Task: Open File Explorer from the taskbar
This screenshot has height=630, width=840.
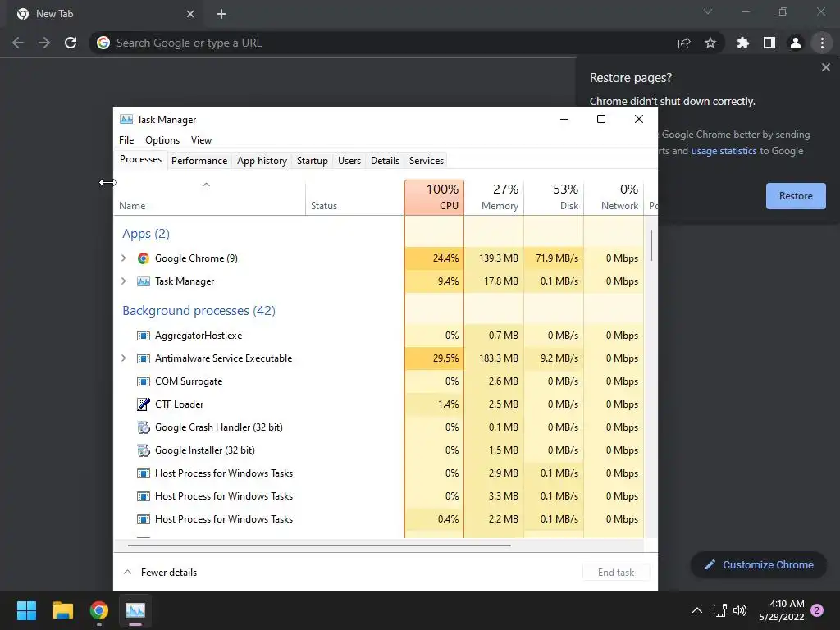Action: click(x=62, y=610)
